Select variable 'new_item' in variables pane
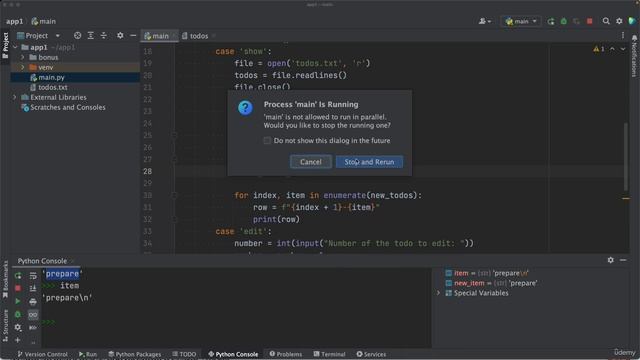This screenshot has width=640, height=360. pyautogui.click(x=491, y=283)
